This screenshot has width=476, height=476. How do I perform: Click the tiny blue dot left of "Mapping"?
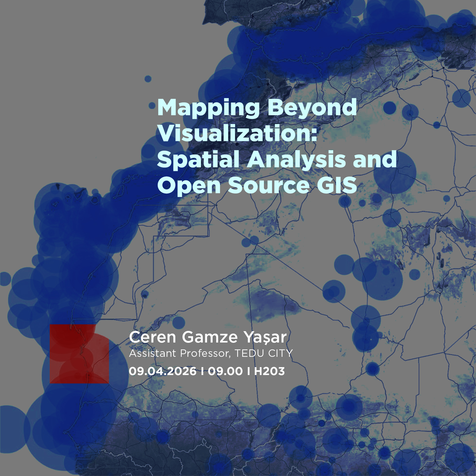coord(152,106)
